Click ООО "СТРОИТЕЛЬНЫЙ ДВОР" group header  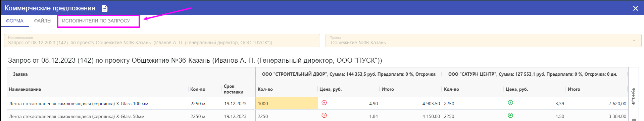coord(349,74)
